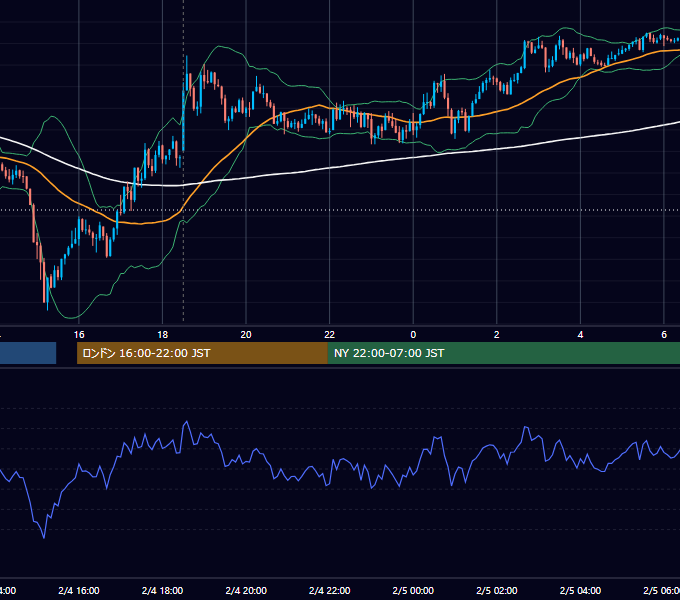Click the 2/5 00:00 time label

coord(413,590)
